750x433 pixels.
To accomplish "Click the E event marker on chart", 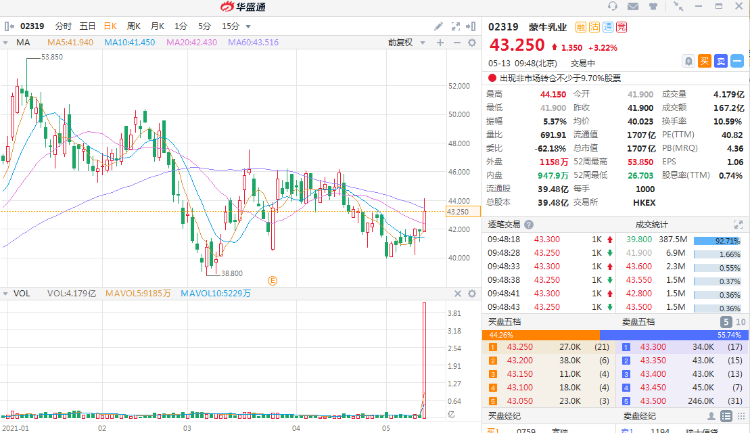I will pos(272,281).
